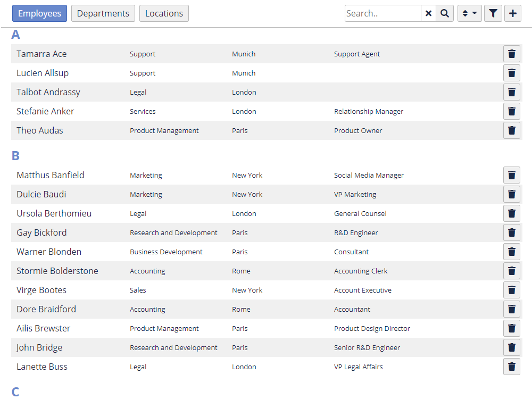
Task: Delete Tamarra Ace using trash icon
Action: click(x=511, y=54)
